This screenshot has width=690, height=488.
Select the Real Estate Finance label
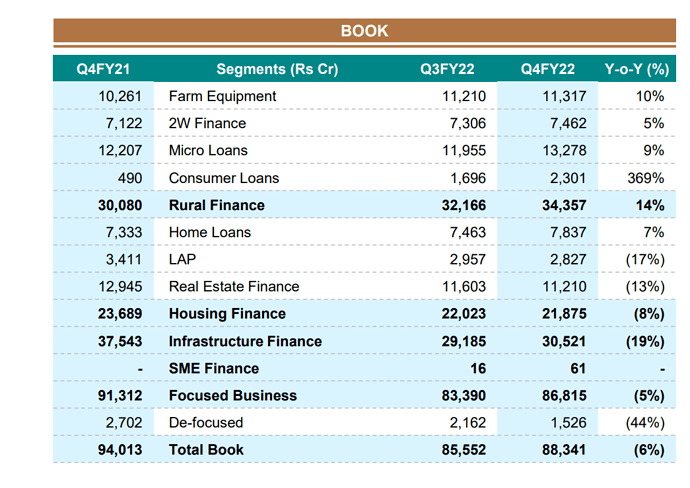pyautogui.click(x=234, y=286)
